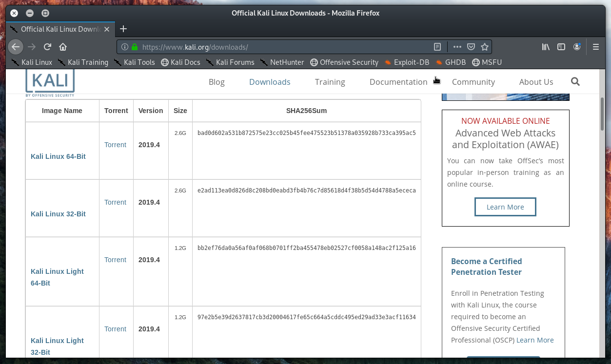
Task: Open the Exploit-DB bookmark
Action: coord(407,62)
